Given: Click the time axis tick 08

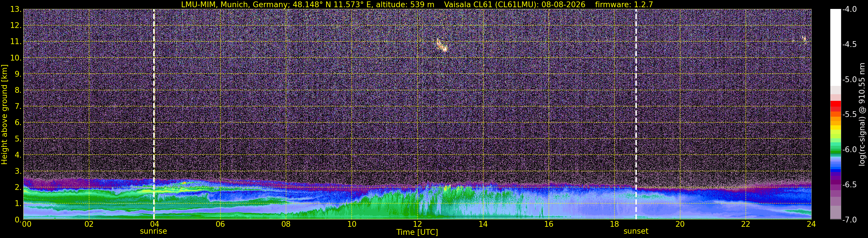Looking at the screenshot, I should 286,224.
